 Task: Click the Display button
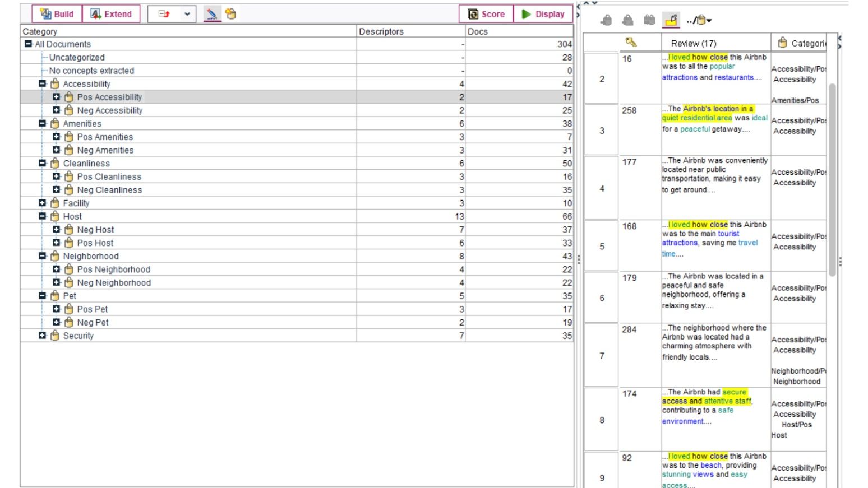543,14
